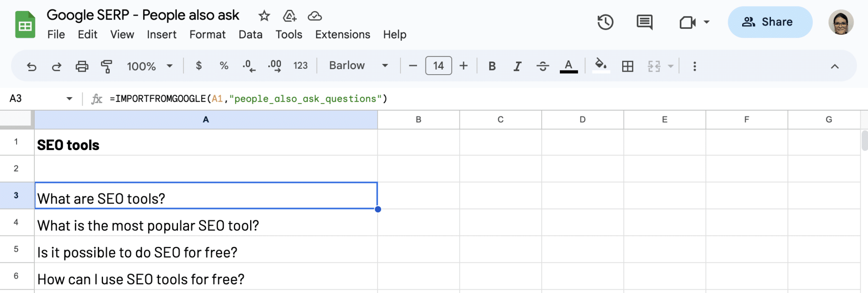The image size is (868, 293).
Task: Click the merge cells icon
Action: click(x=654, y=66)
